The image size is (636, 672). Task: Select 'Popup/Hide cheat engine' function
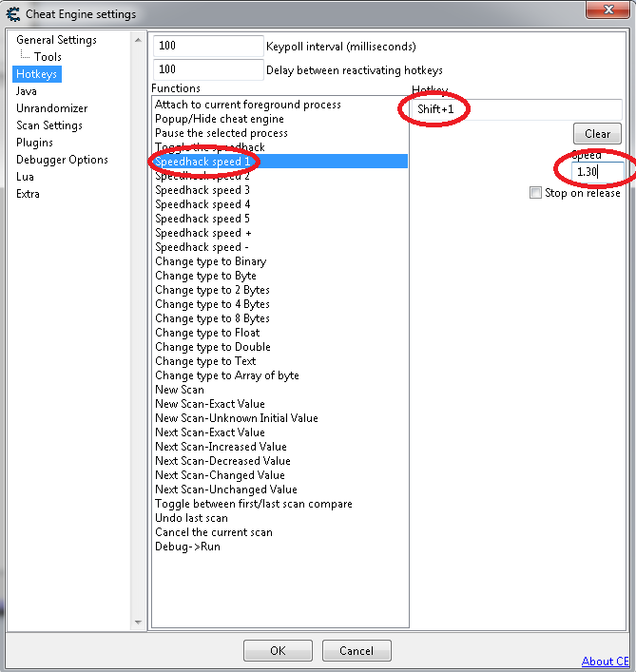tap(280, 119)
